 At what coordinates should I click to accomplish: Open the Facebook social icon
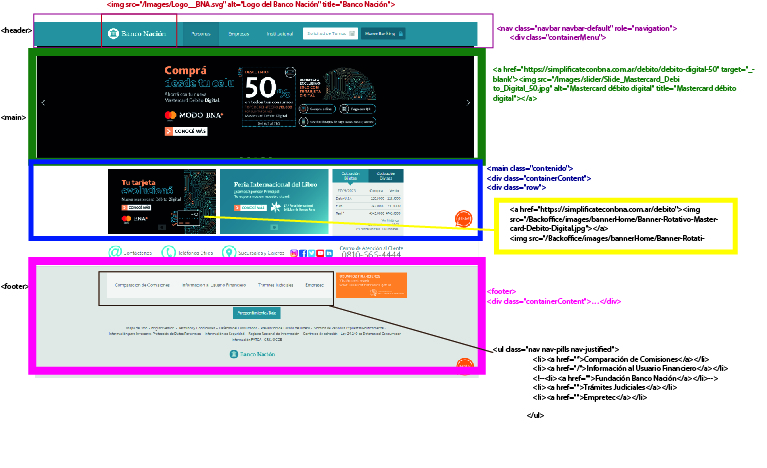coord(301,253)
